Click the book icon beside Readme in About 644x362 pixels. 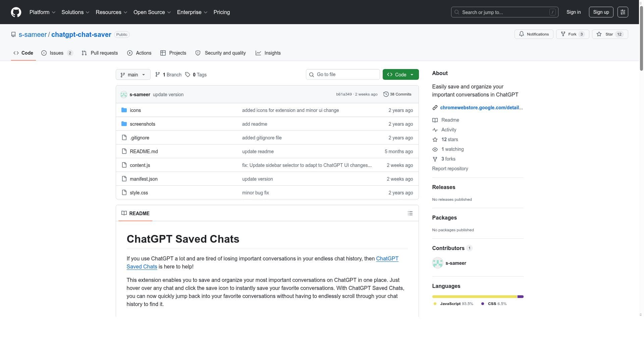point(435,120)
